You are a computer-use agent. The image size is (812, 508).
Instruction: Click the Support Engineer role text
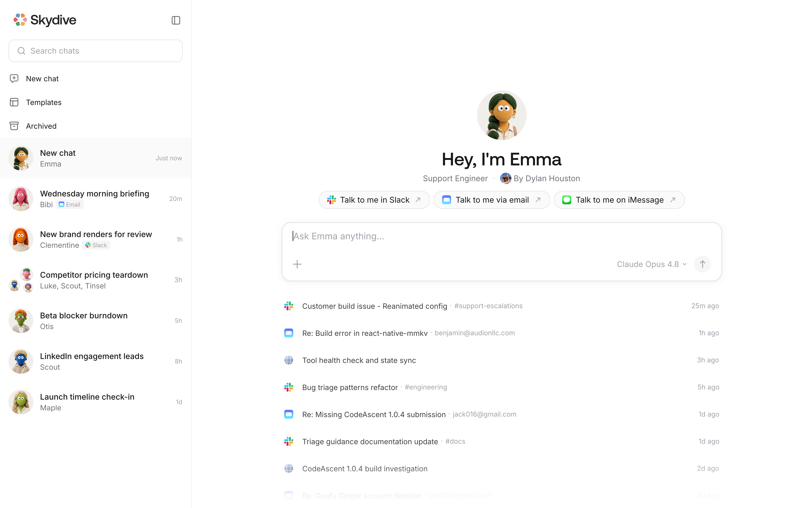pyautogui.click(x=455, y=178)
